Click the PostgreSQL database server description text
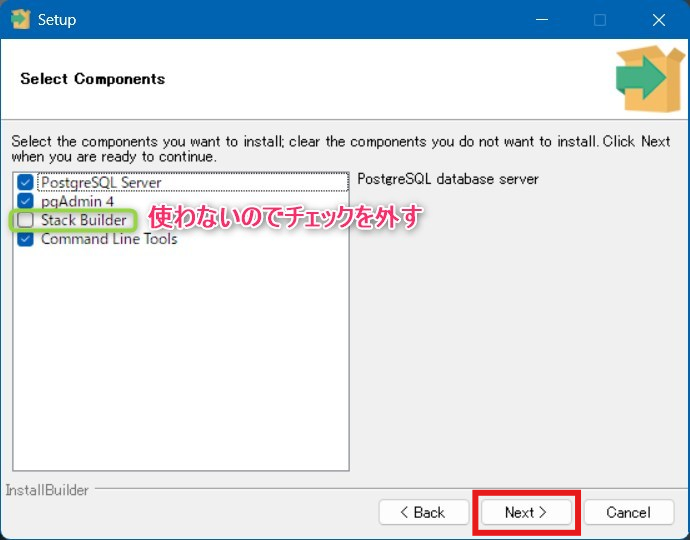Screen dimensions: 690x540 pyautogui.click(x=448, y=179)
